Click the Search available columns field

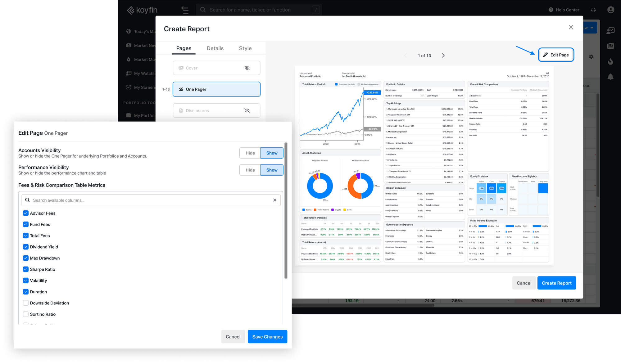click(149, 200)
